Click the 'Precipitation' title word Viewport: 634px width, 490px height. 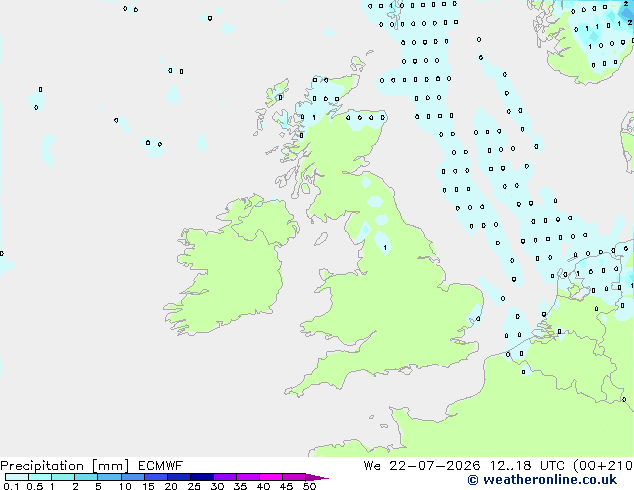(x=42, y=466)
